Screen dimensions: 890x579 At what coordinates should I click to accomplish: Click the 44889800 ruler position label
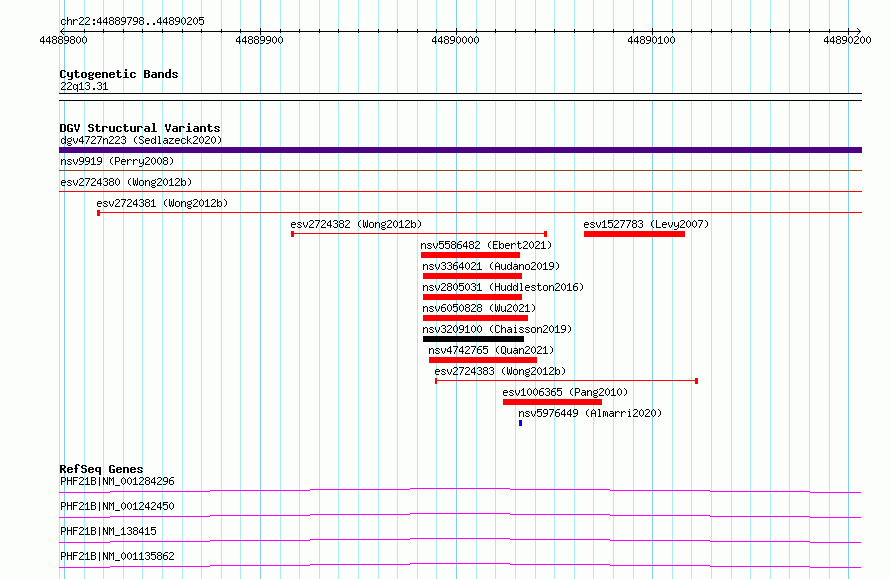pyautogui.click(x=64, y=40)
